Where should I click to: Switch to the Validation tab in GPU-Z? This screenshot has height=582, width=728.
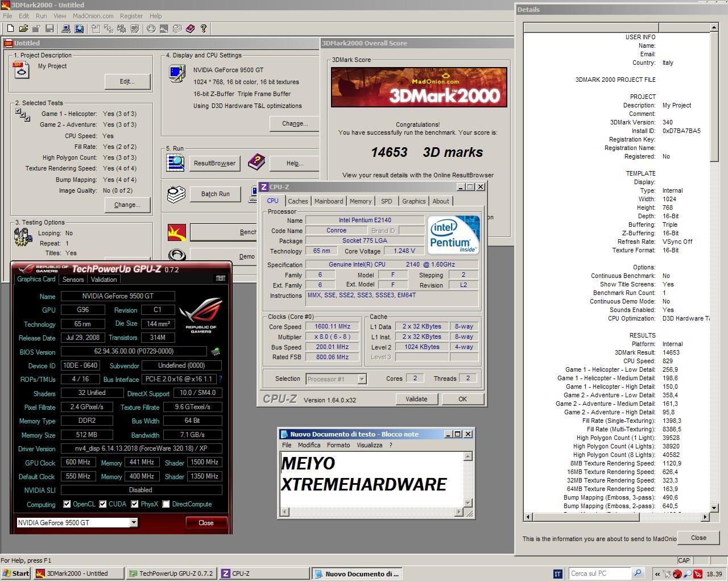(x=104, y=280)
